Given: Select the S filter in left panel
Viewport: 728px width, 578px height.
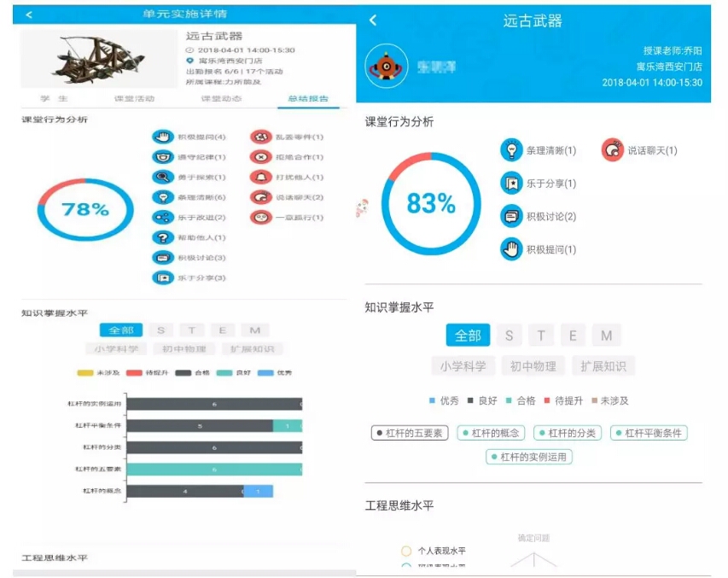Looking at the screenshot, I should (x=161, y=330).
